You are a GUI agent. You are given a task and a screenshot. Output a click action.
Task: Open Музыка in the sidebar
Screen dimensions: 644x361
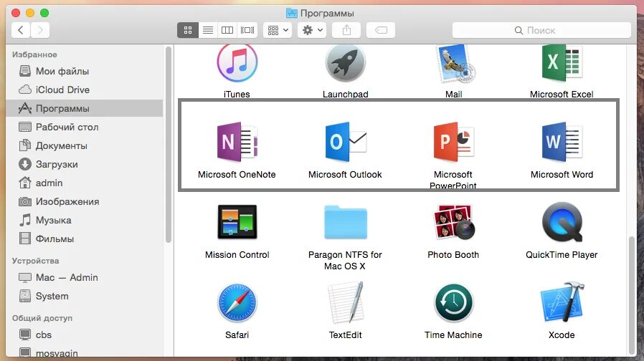[x=85, y=221]
